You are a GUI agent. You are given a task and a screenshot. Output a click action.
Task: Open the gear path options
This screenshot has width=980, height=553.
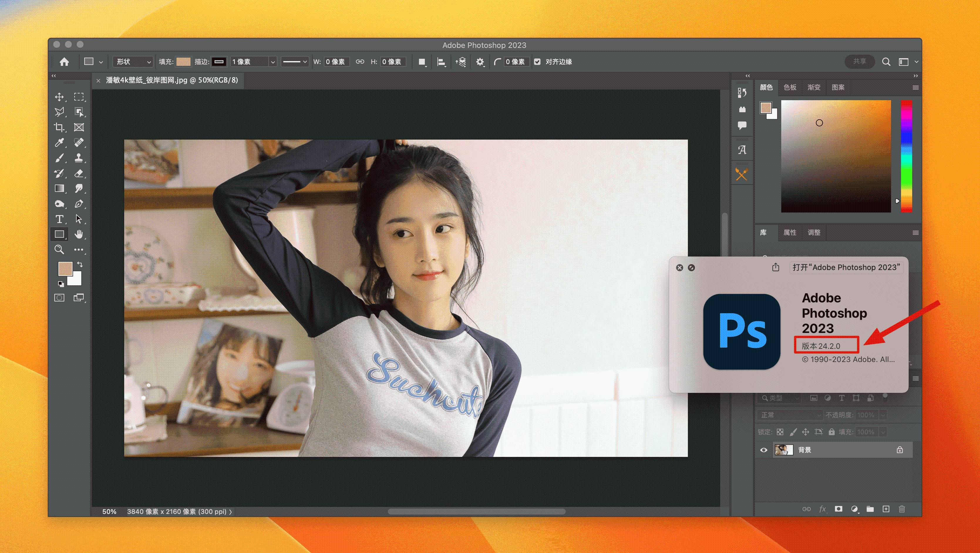480,62
